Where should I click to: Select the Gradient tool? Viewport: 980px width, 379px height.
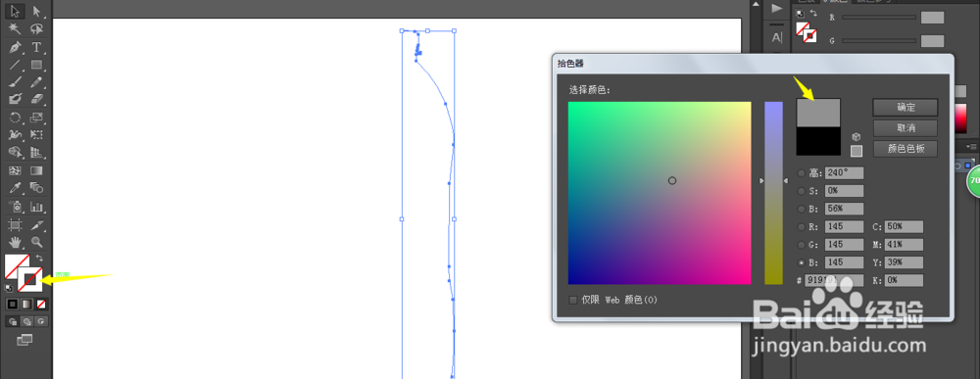tap(36, 169)
